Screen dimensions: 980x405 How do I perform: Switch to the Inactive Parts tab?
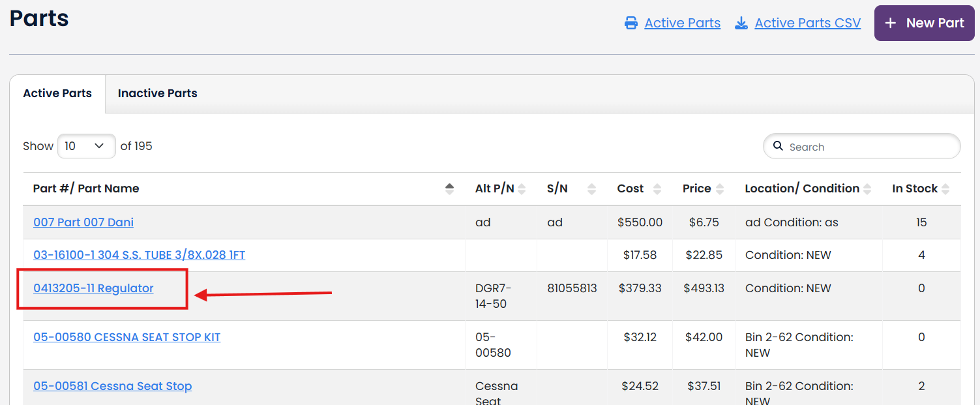(157, 93)
